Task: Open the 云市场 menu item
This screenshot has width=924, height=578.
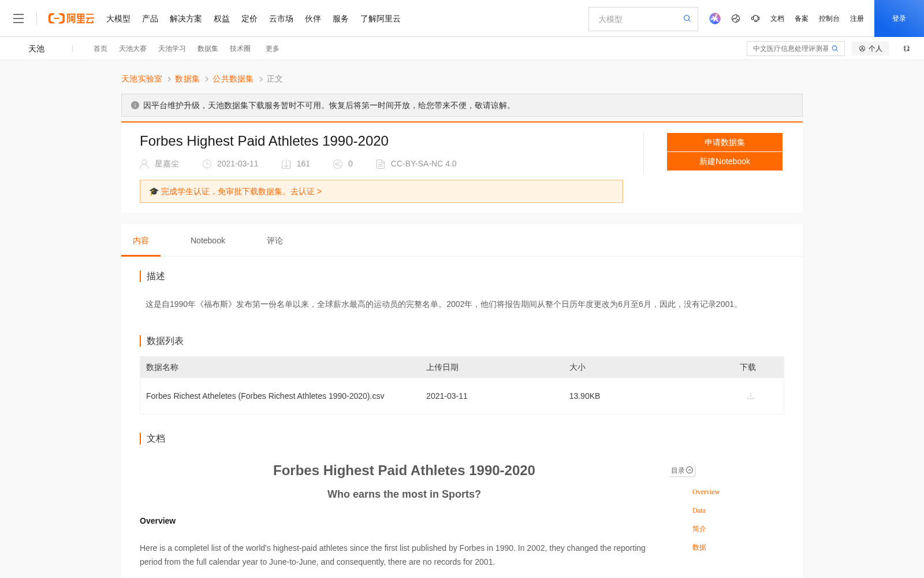Action: tap(281, 18)
